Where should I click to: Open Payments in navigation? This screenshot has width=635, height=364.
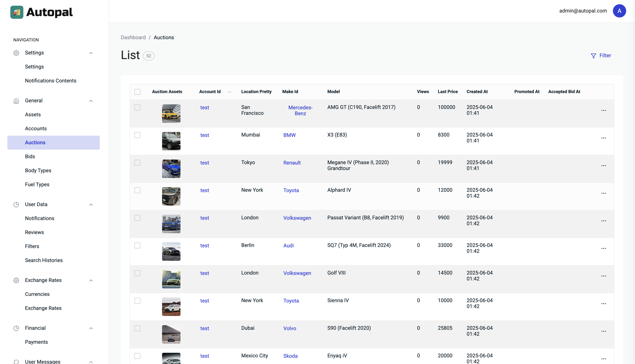[36, 342]
